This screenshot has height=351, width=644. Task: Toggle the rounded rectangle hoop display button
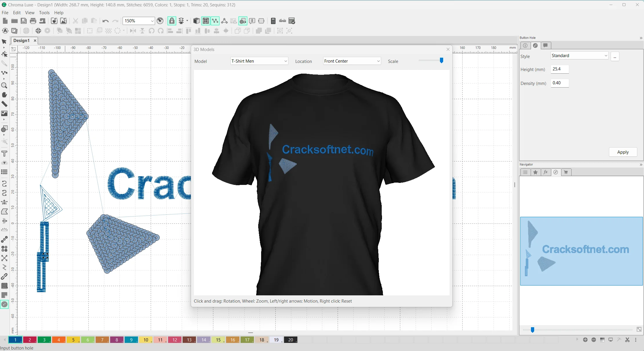click(261, 21)
